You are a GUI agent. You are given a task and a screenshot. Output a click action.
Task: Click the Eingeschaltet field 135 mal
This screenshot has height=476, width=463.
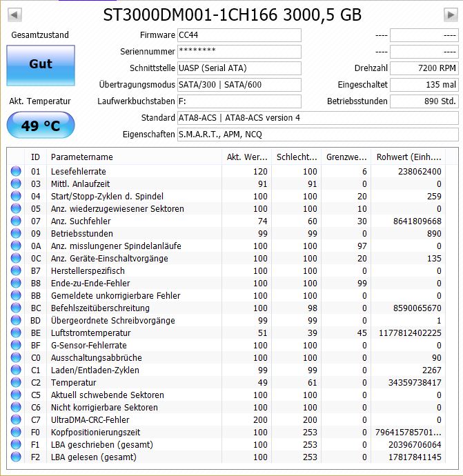[424, 85]
